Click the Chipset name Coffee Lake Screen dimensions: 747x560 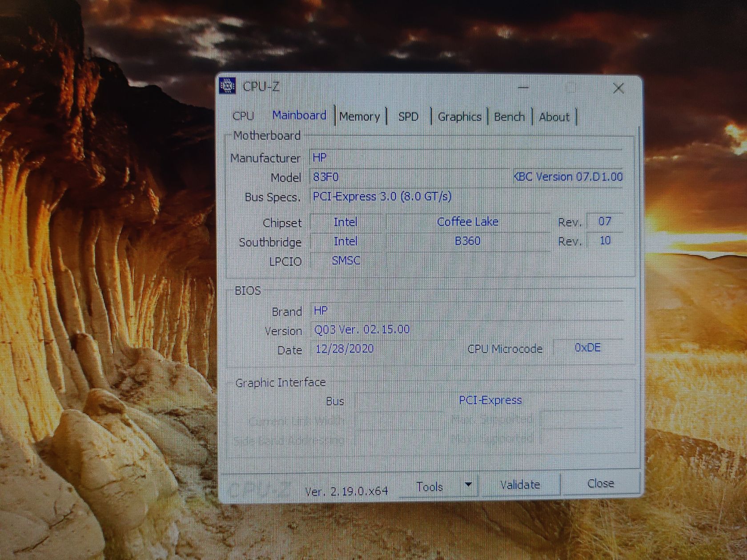pos(468,222)
